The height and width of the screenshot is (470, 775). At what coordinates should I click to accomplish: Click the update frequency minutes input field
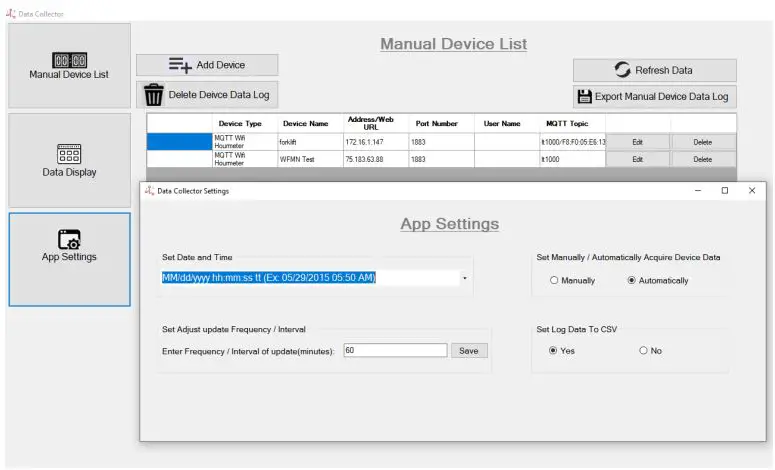[395, 350]
